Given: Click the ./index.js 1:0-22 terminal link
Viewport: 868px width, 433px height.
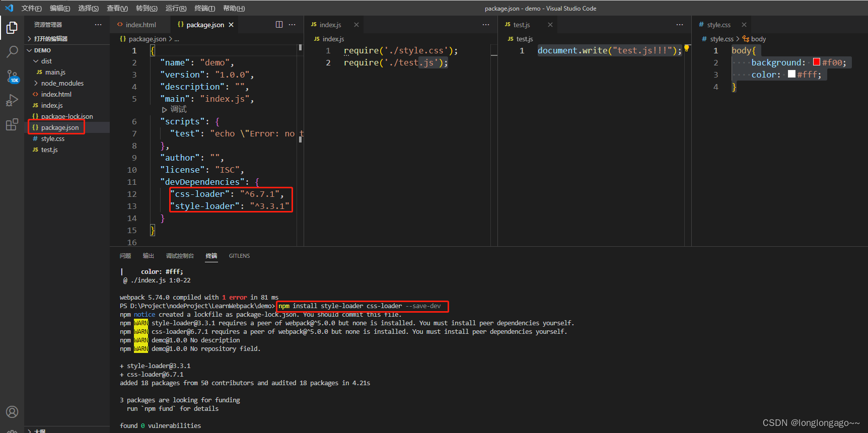Looking at the screenshot, I should coord(161,280).
